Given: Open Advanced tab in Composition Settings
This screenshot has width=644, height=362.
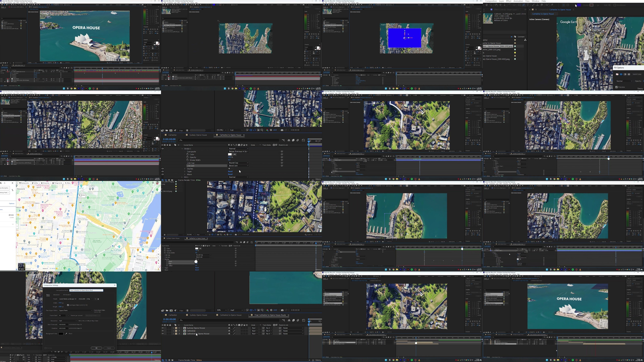Looking at the screenshot, I should (57, 295).
